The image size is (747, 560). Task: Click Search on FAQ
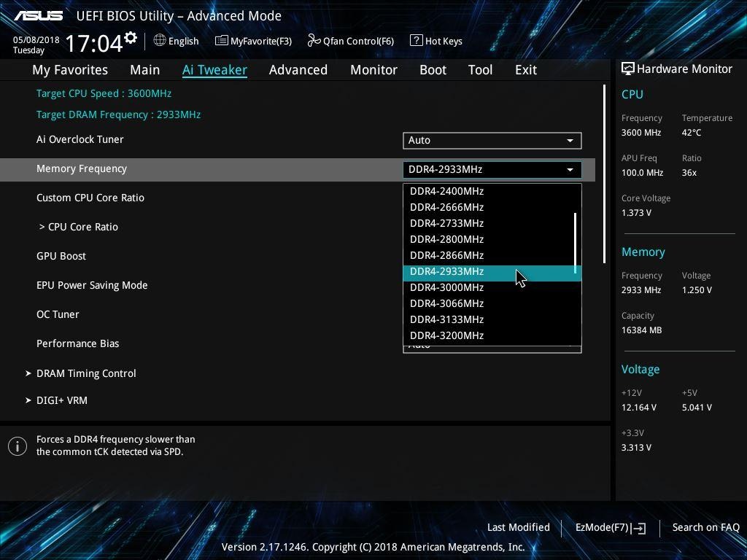[x=705, y=527]
